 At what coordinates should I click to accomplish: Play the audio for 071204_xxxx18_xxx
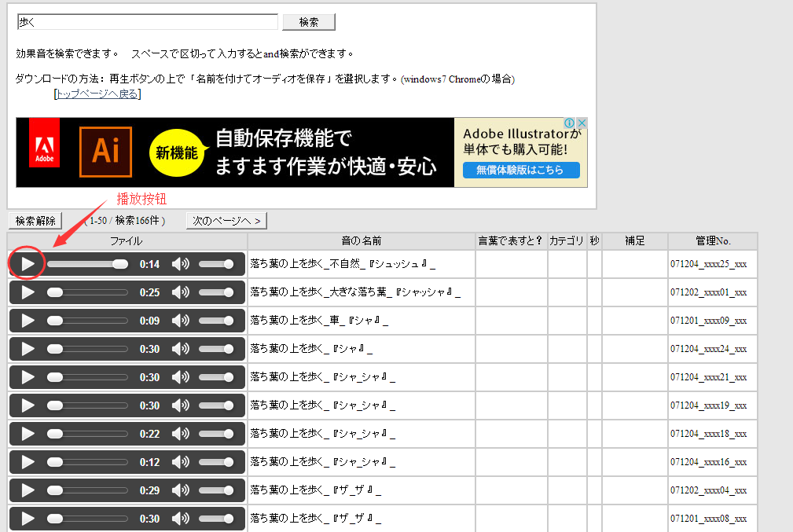click(x=28, y=434)
